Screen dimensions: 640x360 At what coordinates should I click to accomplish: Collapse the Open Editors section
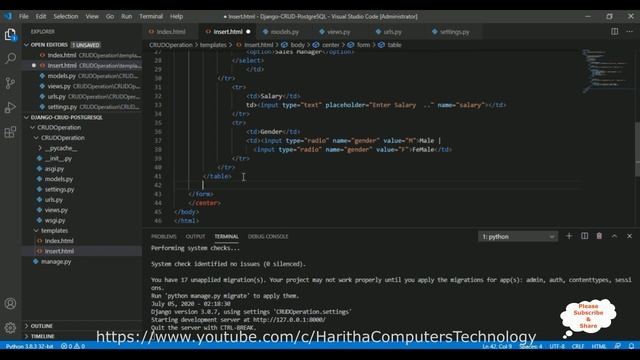click(x=27, y=45)
